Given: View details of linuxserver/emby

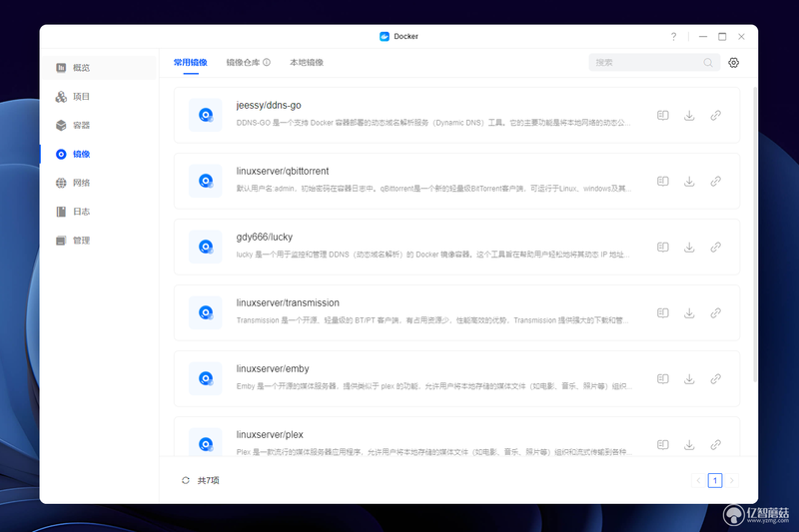Looking at the screenshot, I should tap(662, 378).
